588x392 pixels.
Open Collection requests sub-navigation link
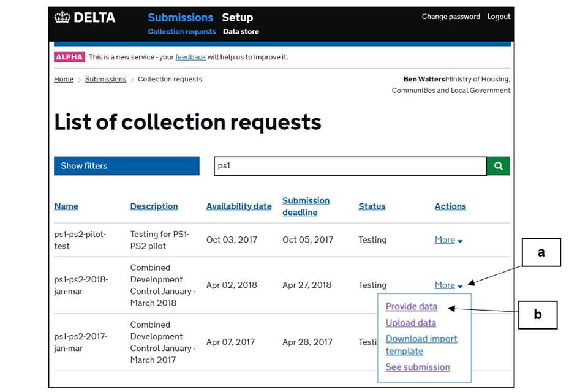(181, 32)
